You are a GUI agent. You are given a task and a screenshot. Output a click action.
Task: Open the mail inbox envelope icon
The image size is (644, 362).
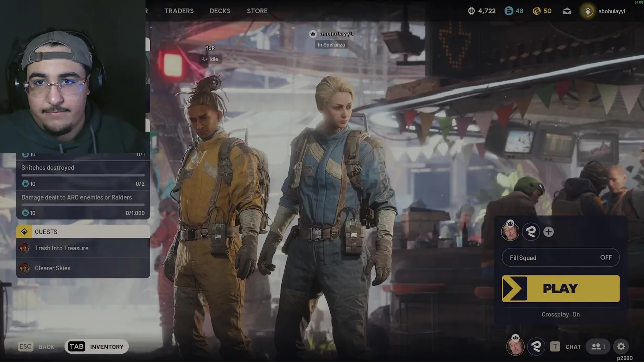(567, 11)
